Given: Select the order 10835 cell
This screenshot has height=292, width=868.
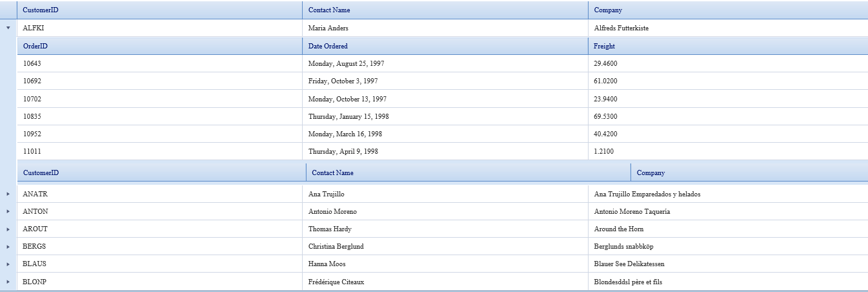Looking at the screenshot, I should click(x=32, y=116).
